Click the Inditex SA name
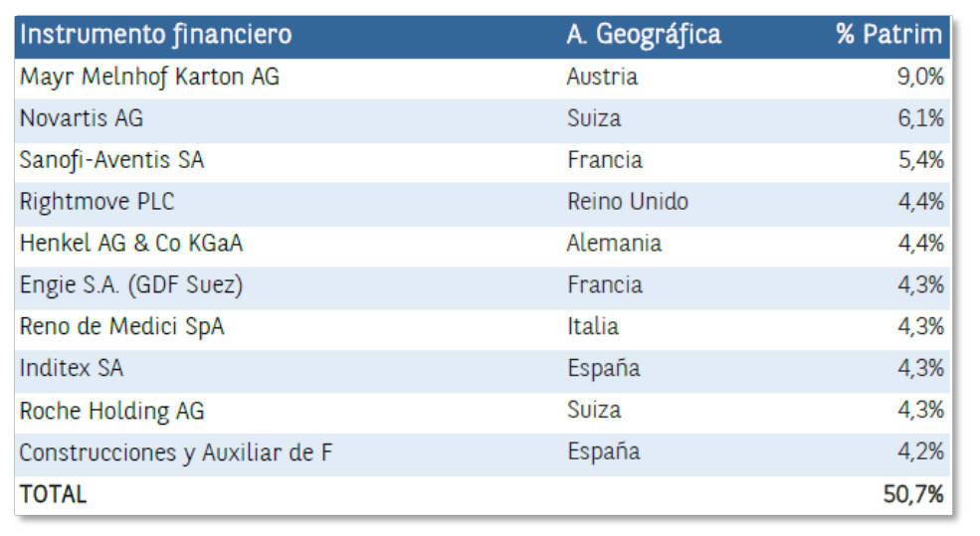980x536 pixels. (72, 368)
